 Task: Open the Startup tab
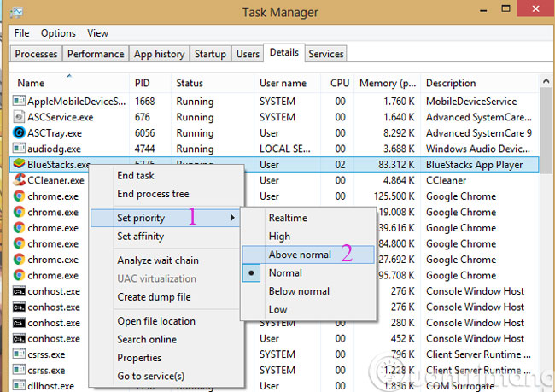pyautogui.click(x=210, y=54)
